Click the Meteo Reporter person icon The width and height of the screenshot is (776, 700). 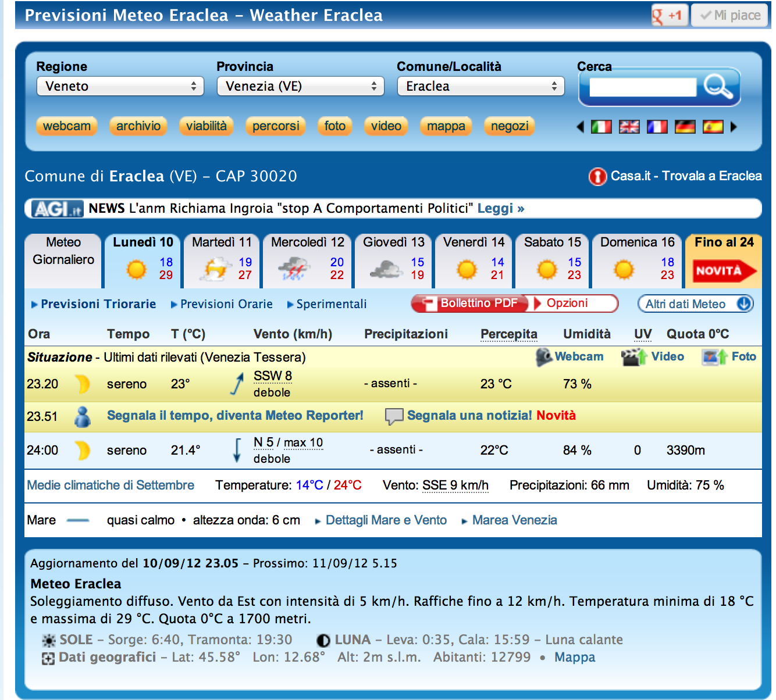[x=83, y=416]
